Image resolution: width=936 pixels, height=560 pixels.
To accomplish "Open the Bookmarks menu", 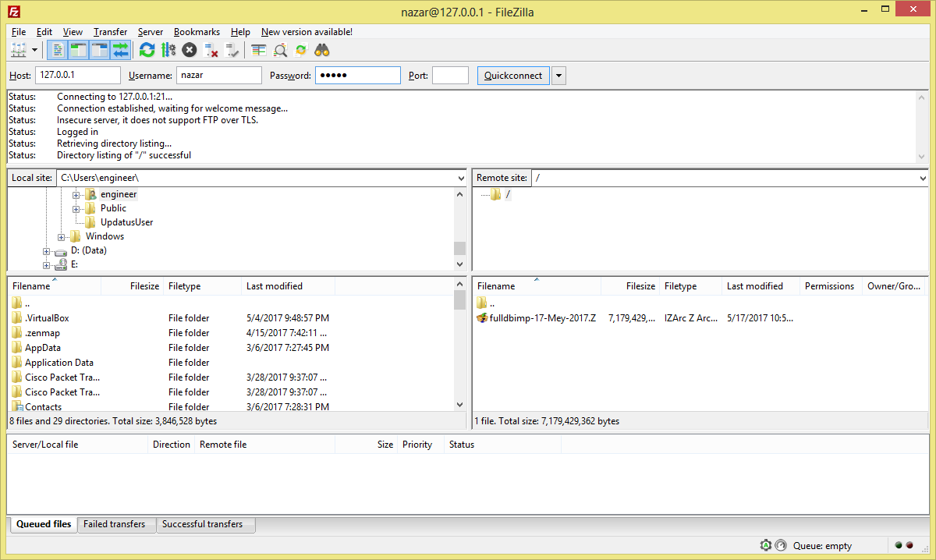I will pos(197,32).
